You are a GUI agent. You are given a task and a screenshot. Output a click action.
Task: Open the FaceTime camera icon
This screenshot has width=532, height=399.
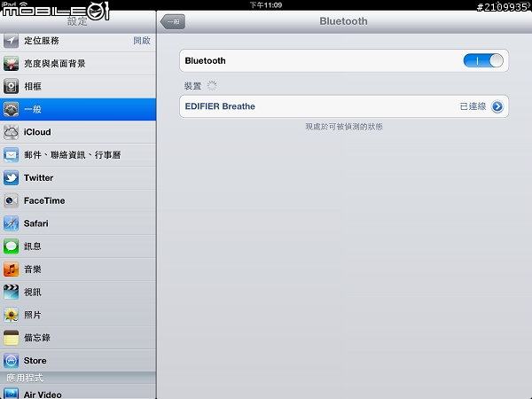(12, 200)
